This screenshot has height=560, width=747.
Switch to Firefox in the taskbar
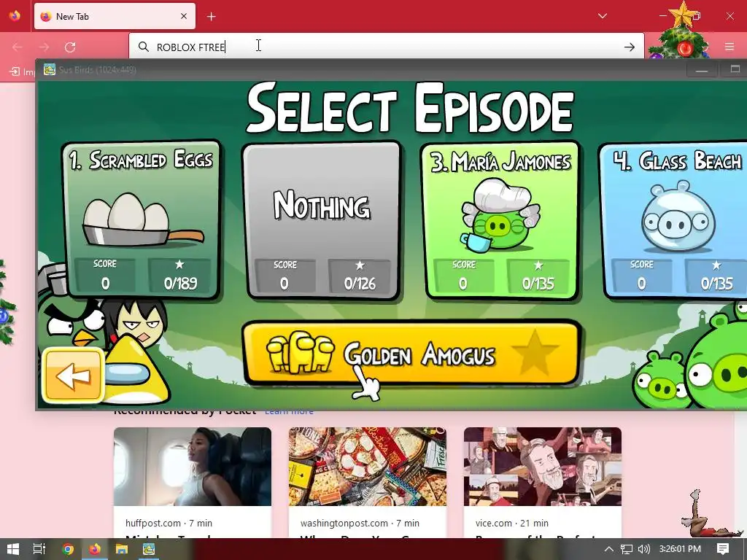click(x=95, y=549)
